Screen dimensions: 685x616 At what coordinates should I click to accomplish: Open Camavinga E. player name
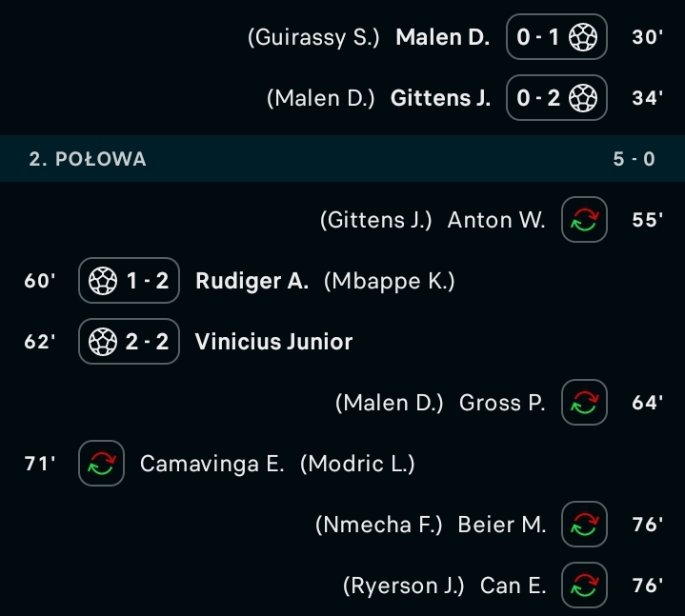(x=212, y=464)
